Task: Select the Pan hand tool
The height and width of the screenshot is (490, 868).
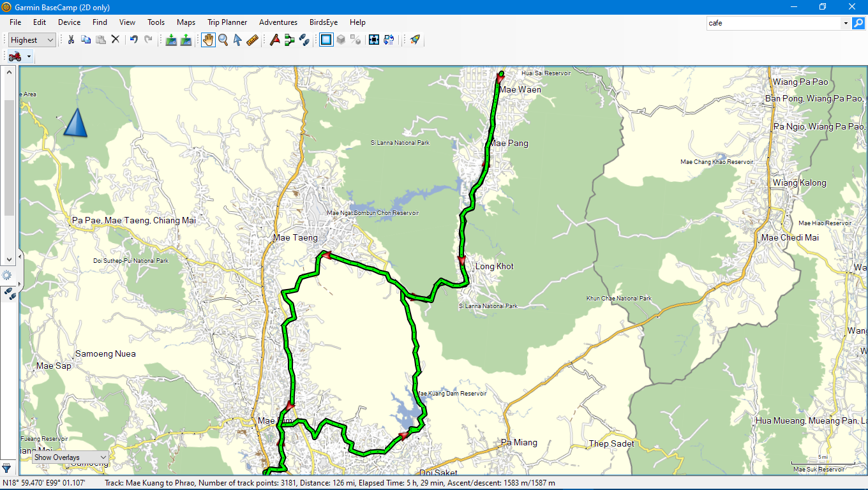Action: [209, 40]
